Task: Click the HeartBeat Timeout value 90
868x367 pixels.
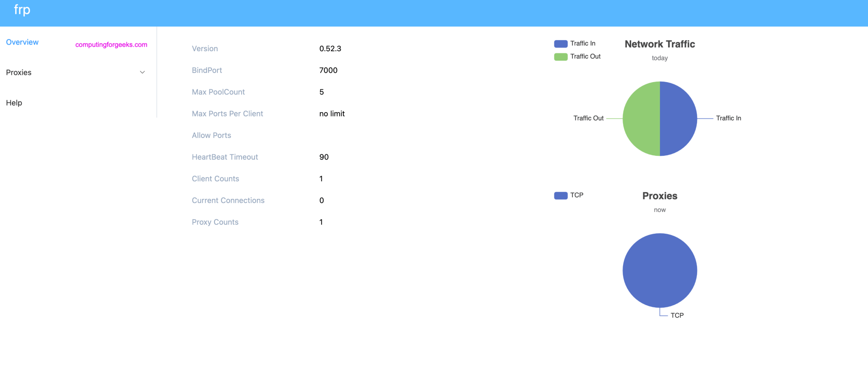Action: coord(324,157)
